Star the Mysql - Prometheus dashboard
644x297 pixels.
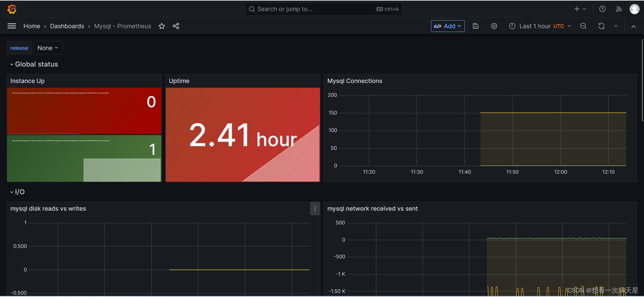click(x=162, y=26)
